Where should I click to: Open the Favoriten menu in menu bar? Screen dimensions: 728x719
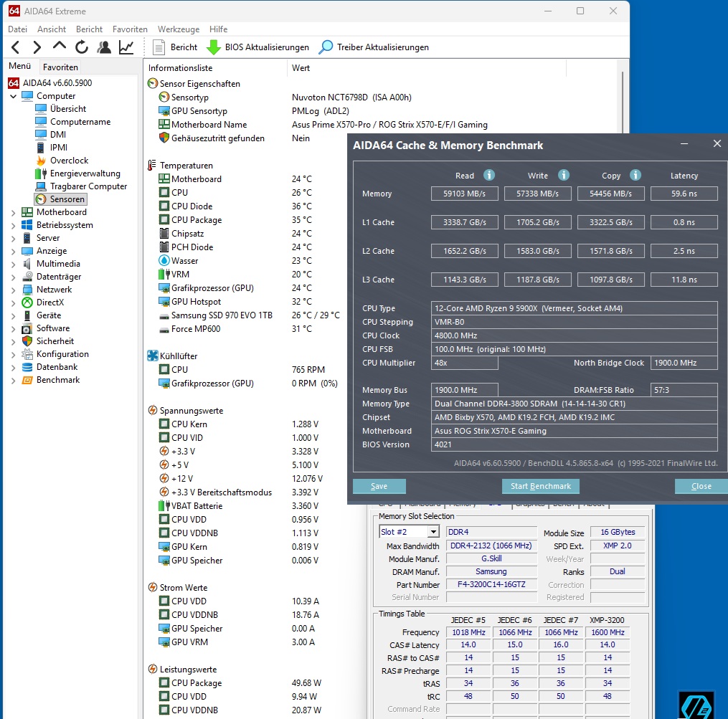click(130, 29)
